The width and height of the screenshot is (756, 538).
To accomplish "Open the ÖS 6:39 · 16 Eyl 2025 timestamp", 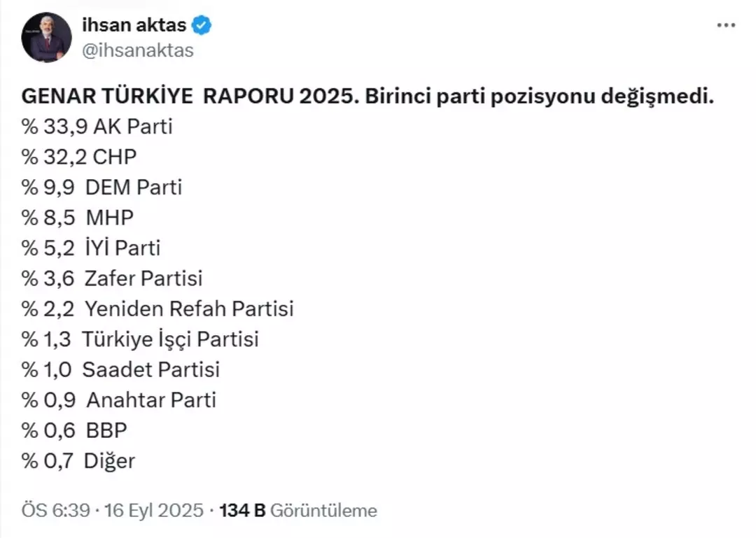I will [113, 511].
